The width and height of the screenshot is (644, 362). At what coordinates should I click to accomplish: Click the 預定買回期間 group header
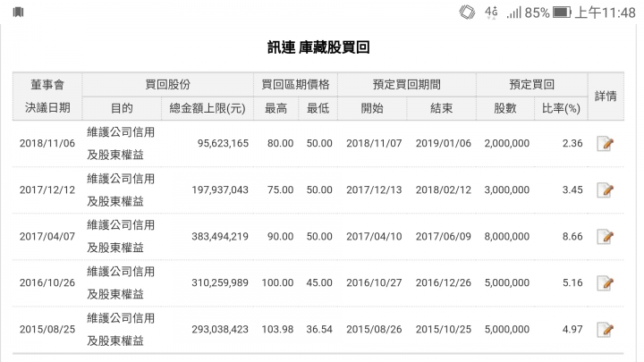pyautogui.click(x=407, y=85)
